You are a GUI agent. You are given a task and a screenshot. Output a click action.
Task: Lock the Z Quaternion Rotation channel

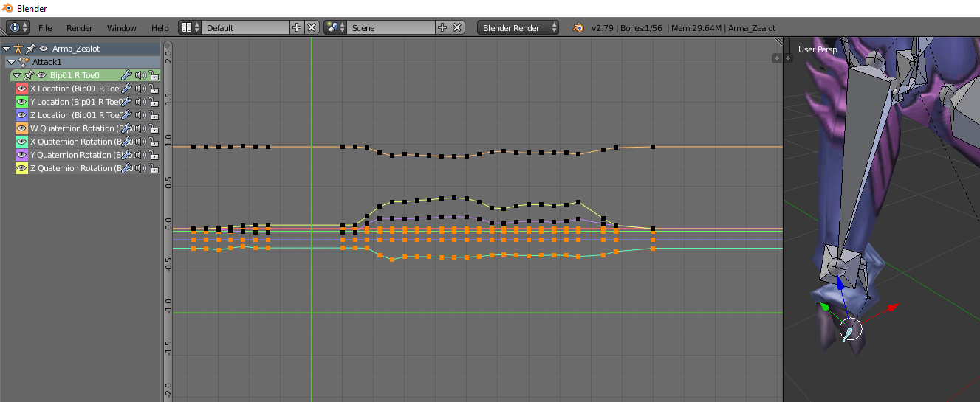pos(154,168)
